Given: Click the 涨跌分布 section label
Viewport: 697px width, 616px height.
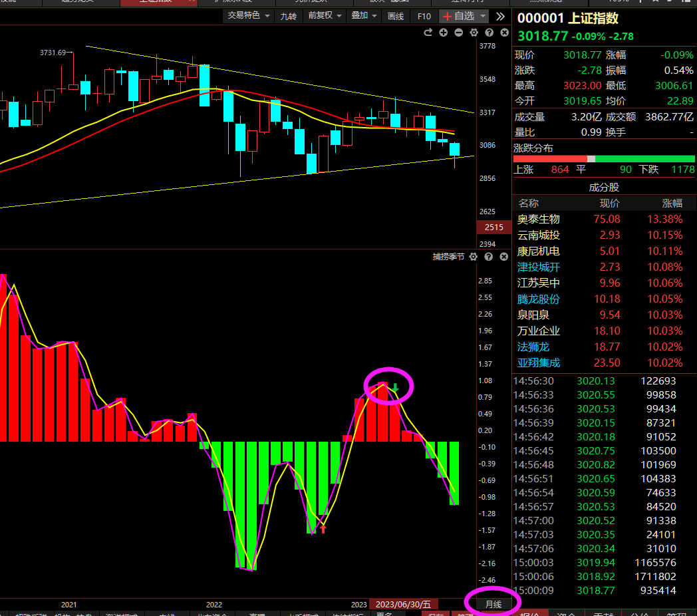Looking at the screenshot, I should click(533, 148).
